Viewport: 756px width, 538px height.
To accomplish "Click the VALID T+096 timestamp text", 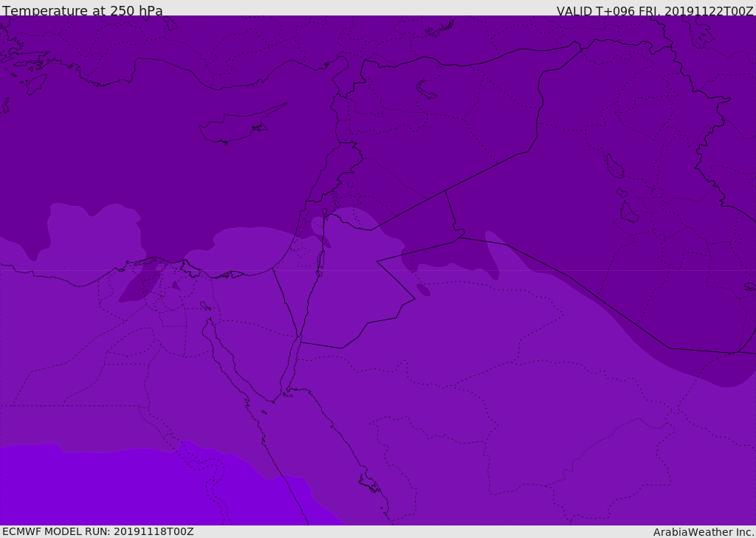I will (654, 11).
